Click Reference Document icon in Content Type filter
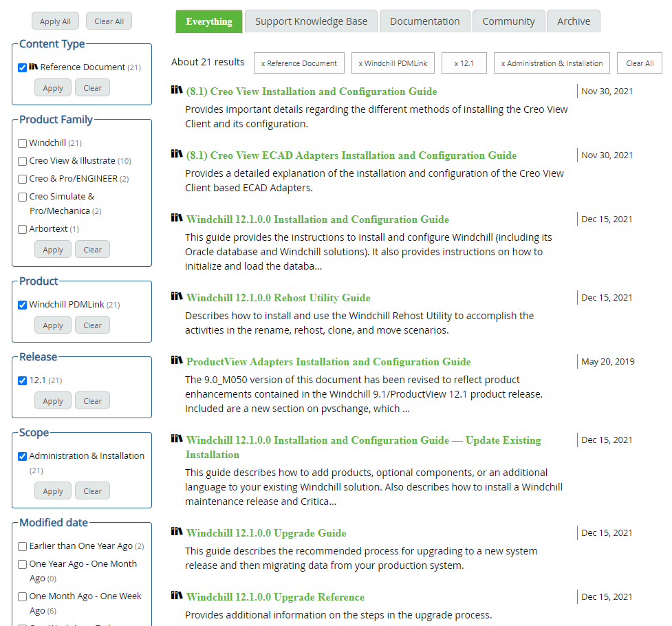 pos(34,67)
